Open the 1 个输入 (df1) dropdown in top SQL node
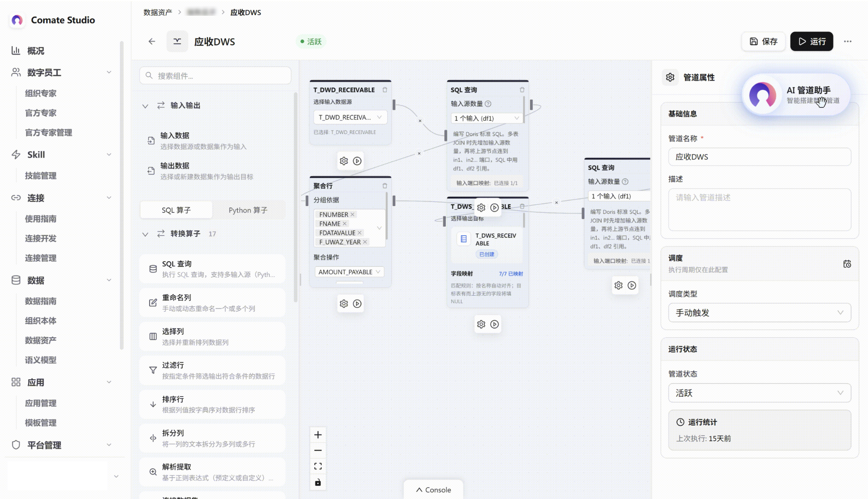Viewport: 868px width, 499px height. pyautogui.click(x=486, y=118)
